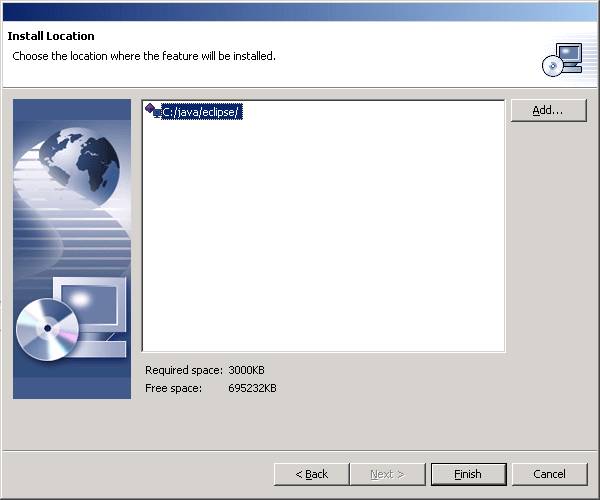Click Finish to complete the installation
Image resolution: width=600 pixels, height=500 pixels.
[468, 474]
